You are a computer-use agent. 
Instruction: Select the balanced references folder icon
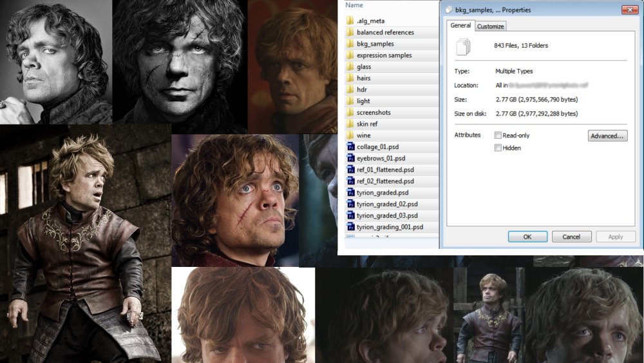350,32
